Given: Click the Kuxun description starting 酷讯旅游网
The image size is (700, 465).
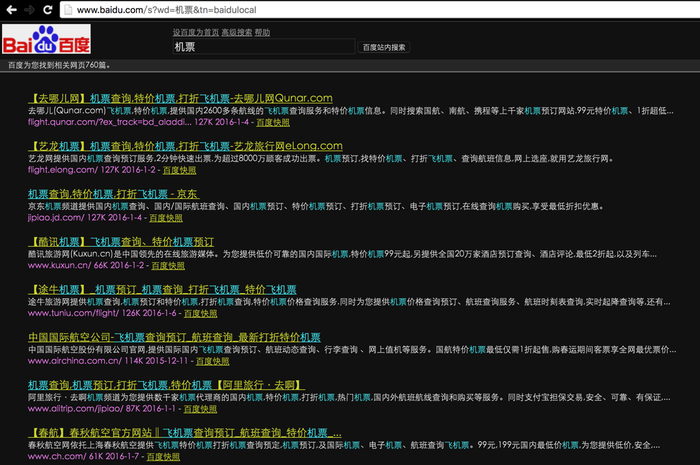Looking at the screenshot, I should (342, 254).
